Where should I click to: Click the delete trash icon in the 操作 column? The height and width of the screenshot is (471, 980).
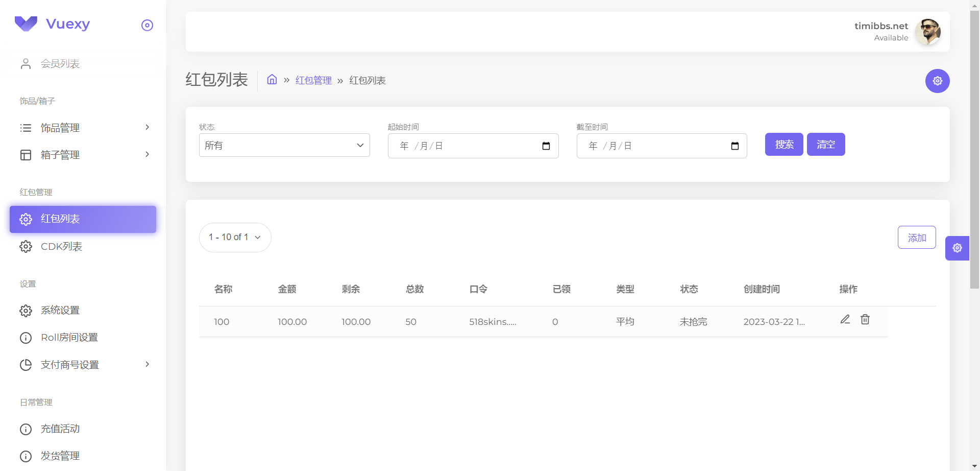(x=865, y=319)
